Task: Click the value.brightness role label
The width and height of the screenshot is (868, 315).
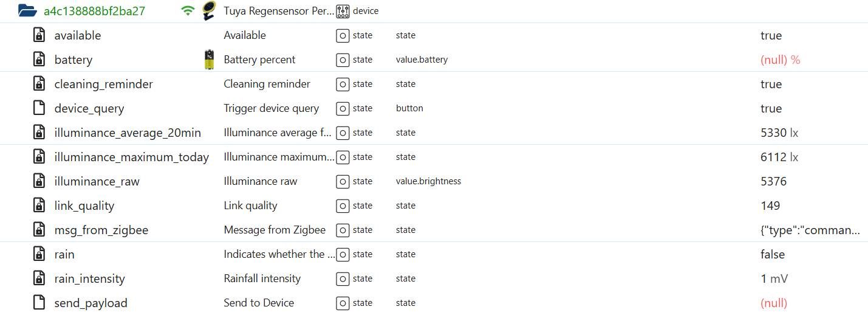Action: point(428,181)
